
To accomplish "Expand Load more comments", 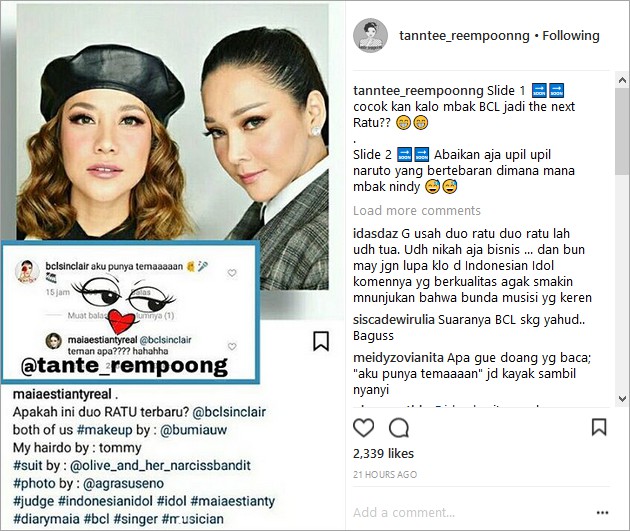I will [417, 210].
